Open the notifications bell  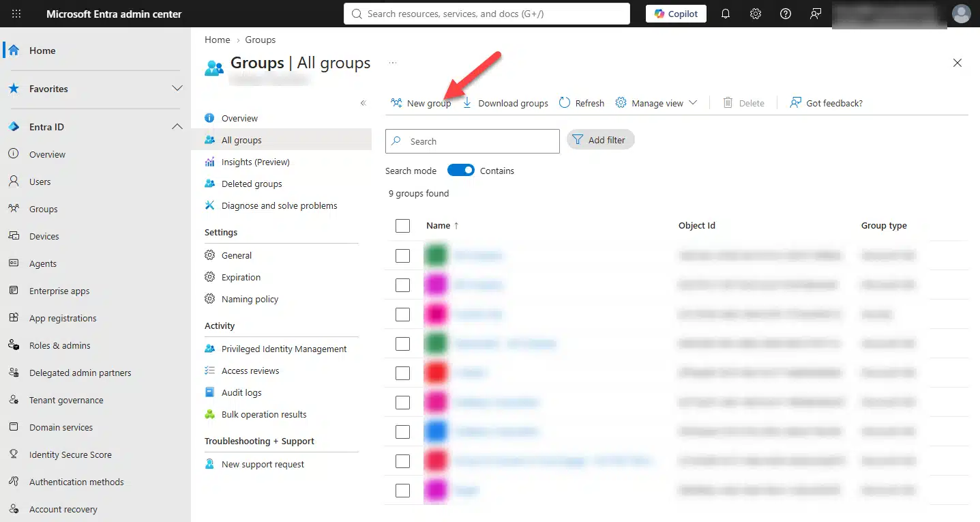726,14
